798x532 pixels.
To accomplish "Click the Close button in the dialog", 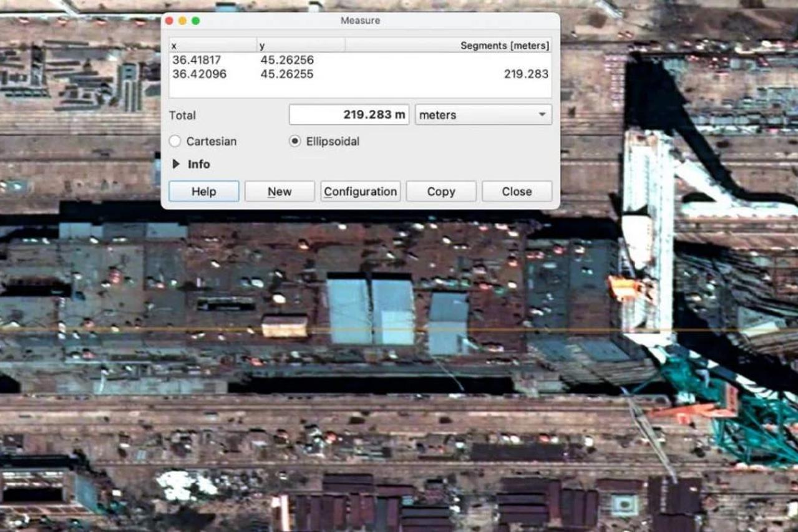I will (517, 191).
